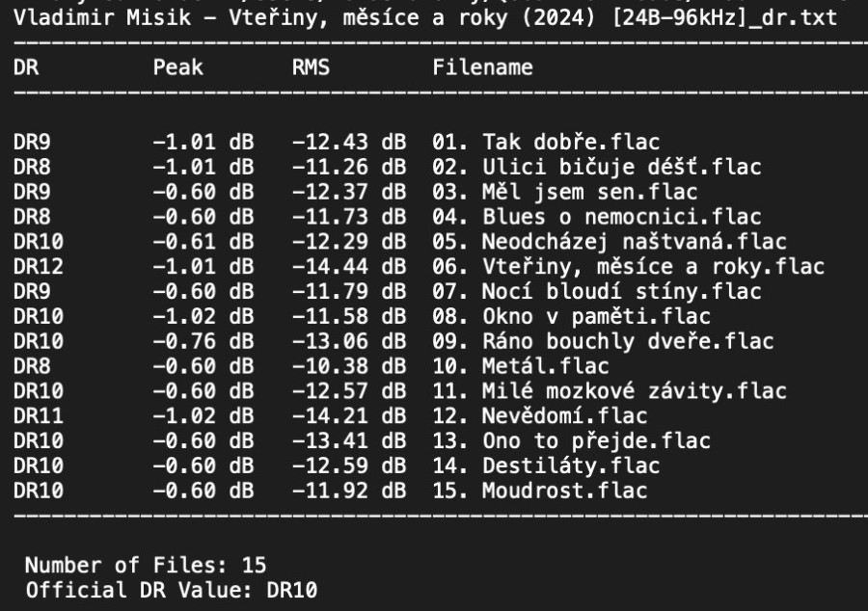Click on the '10. Metál.flac' filename
The width and height of the screenshot is (868, 611).
(520, 367)
